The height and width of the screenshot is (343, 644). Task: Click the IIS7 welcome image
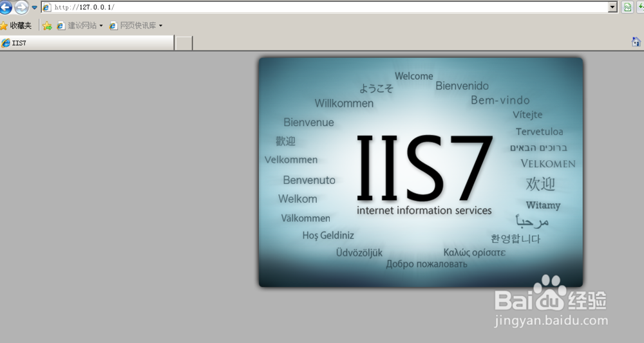click(421, 172)
